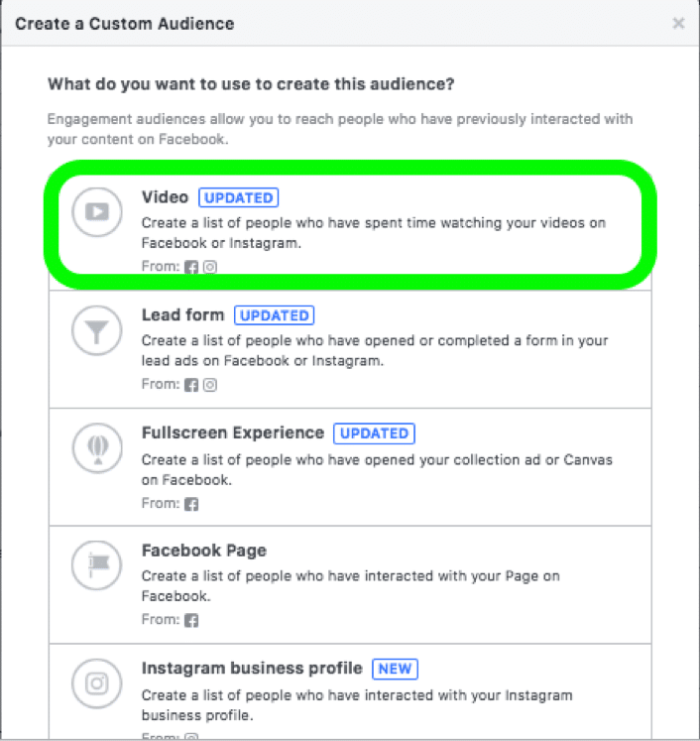Click the Fullscreen Experience balloon icon
Screen dimensions: 700x741
[97, 447]
